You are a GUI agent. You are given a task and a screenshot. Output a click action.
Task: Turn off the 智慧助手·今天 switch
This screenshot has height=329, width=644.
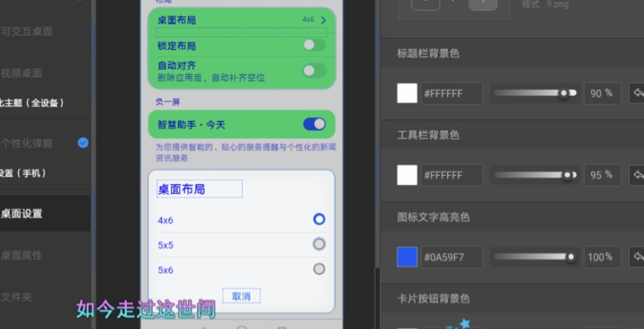(x=314, y=124)
